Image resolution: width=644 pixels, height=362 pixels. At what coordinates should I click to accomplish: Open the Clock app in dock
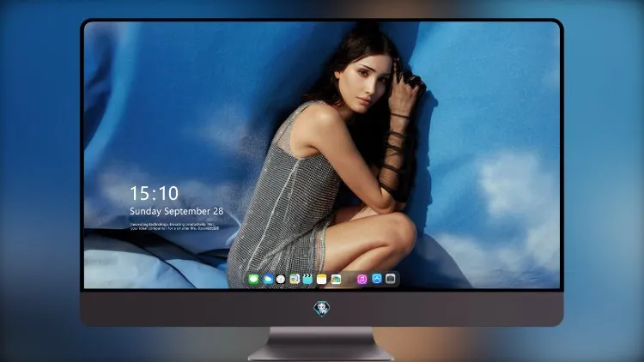(x=281, y=279)
